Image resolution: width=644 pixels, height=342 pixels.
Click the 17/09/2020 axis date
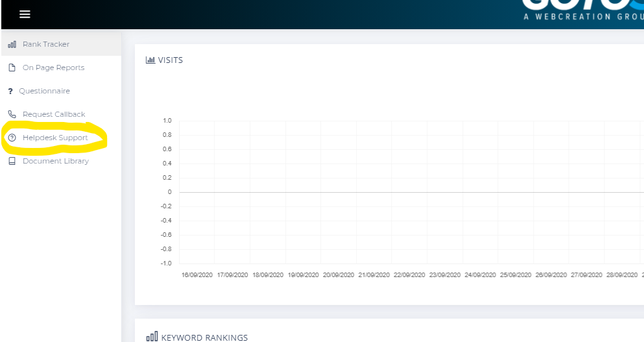pos(232,275)
